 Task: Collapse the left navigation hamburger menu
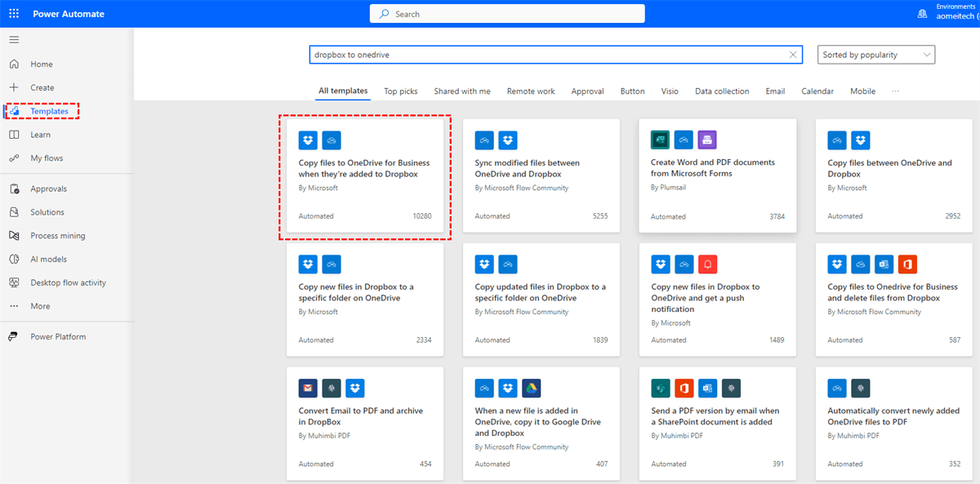coord(14,39)
